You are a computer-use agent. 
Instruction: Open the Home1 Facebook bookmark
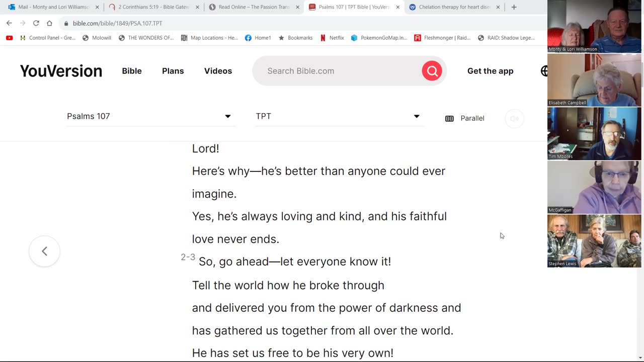(258, 38)
